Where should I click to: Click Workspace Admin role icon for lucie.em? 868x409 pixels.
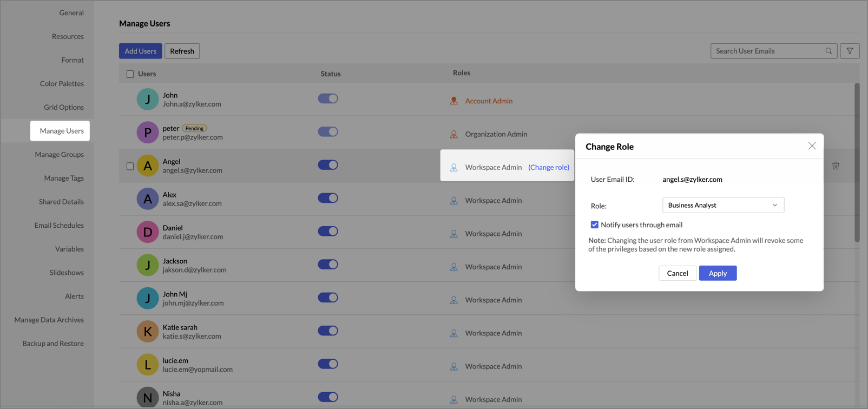tap(454, 366)
